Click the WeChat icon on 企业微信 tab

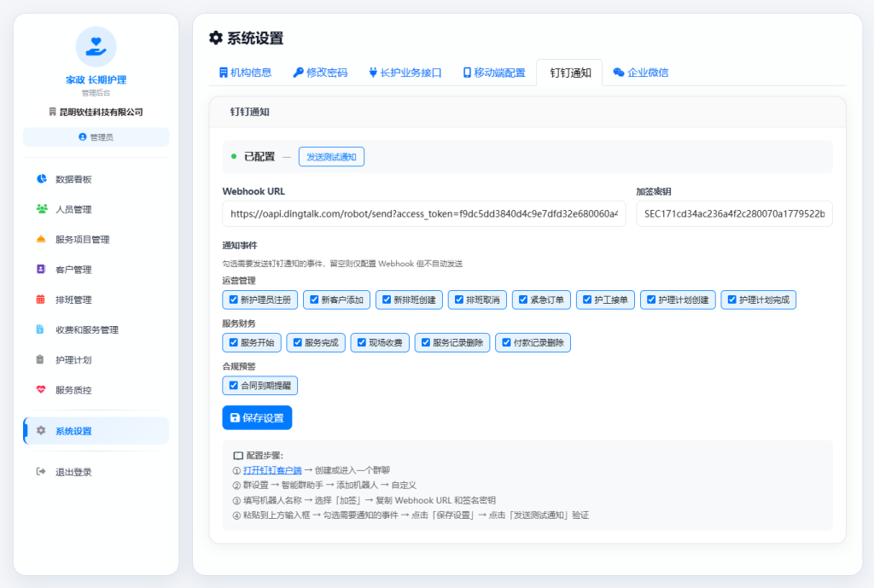pyautogui.click(x=619, y=73)
